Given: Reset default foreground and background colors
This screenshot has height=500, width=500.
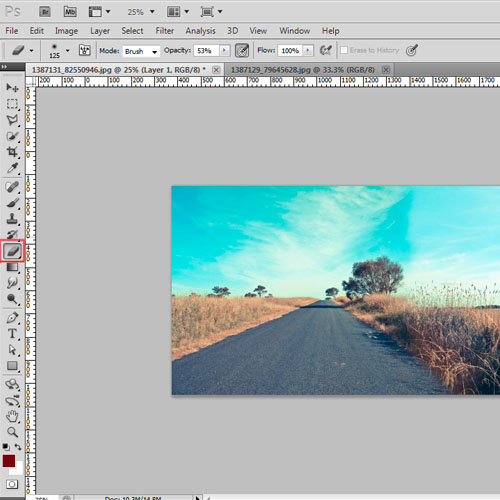Looking at the screenshot, I should [x=6, y=447].
